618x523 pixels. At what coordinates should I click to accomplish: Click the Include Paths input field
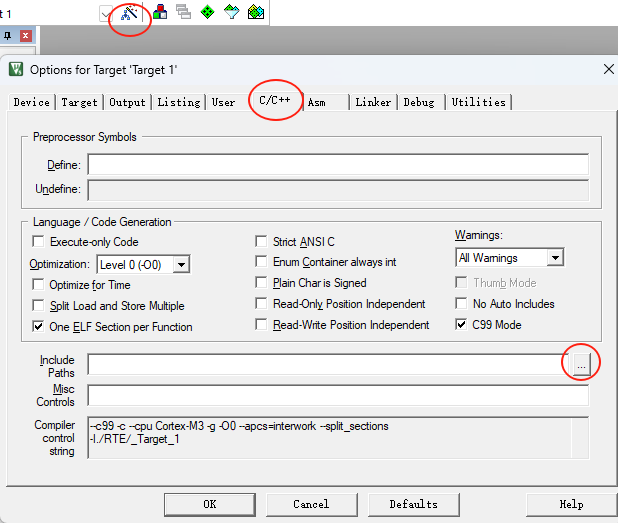click(x=328, y=364)
